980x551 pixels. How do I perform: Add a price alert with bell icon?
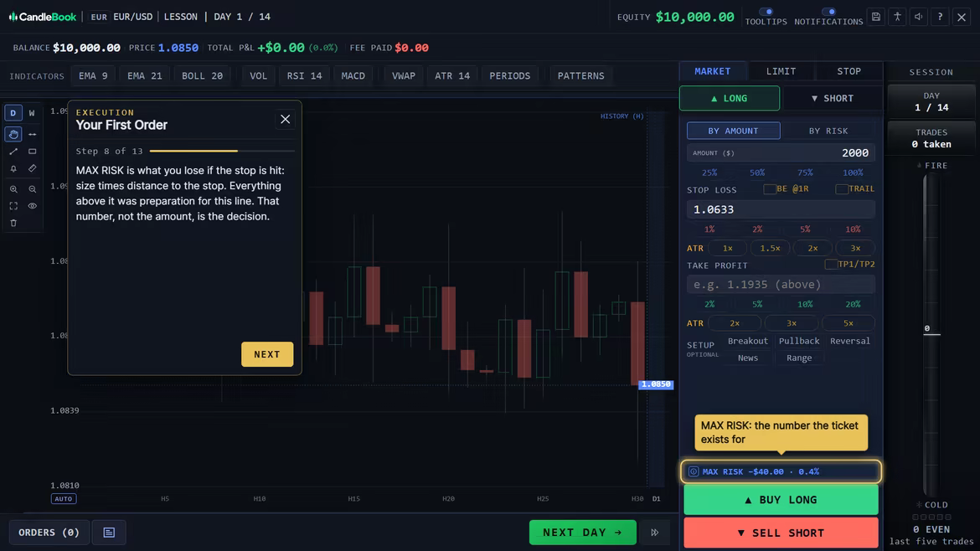tap(13, 168)
